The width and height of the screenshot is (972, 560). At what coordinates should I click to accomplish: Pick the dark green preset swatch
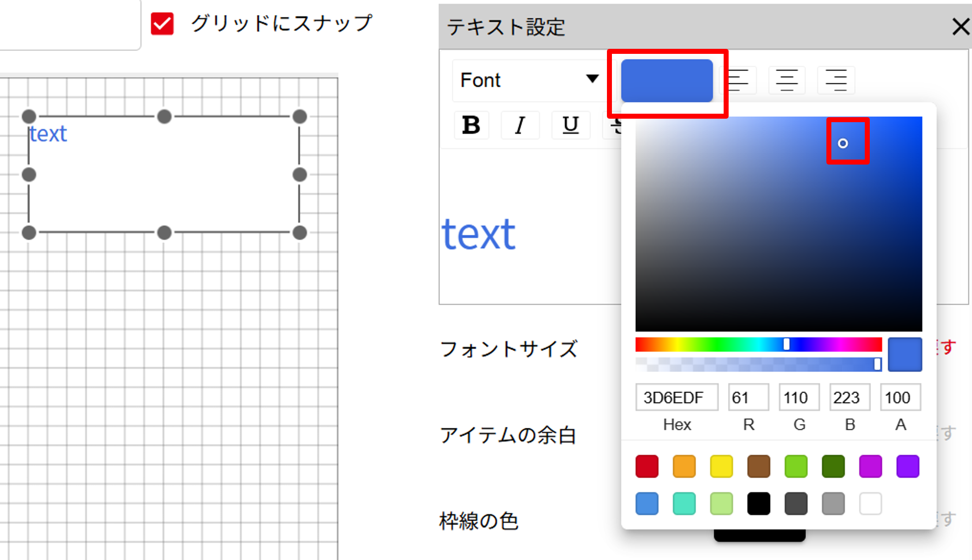tap(833, 466)
